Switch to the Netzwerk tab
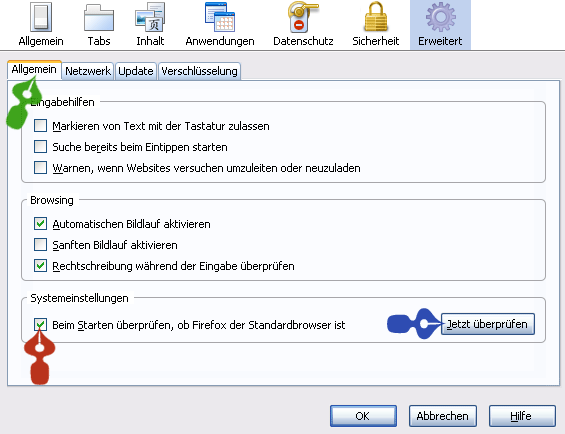This screenshot has width=565, height=434. click(x=88, y=71)
